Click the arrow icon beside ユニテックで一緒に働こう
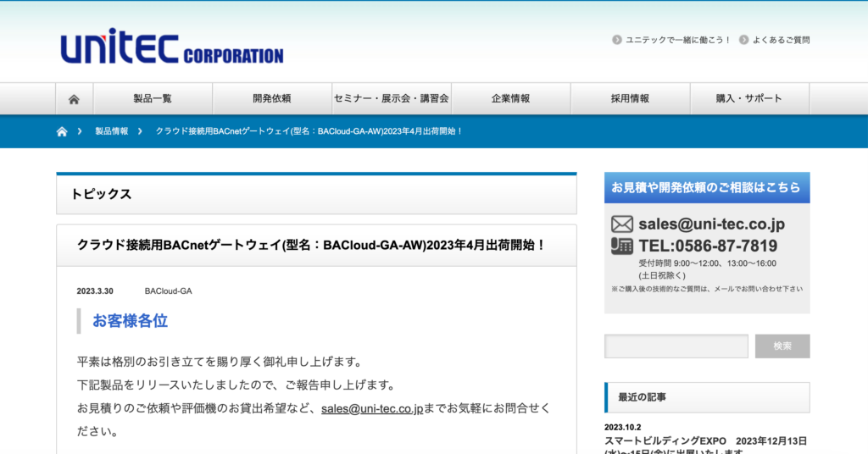Viewport: 868px width, 454px height. pyautogui.click(x=617, y=40)
